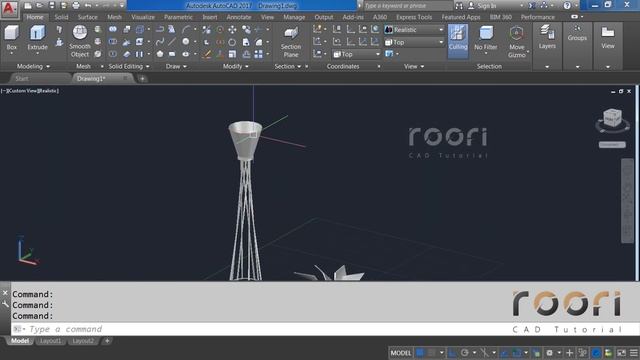Click the keyword search box

(407, 6)
